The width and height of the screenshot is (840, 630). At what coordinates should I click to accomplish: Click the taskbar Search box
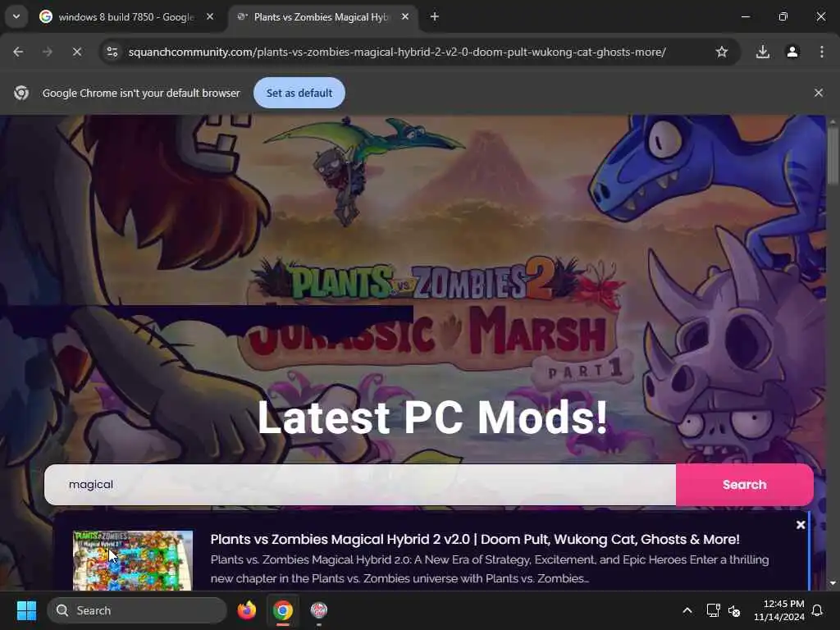coord(137,610)
